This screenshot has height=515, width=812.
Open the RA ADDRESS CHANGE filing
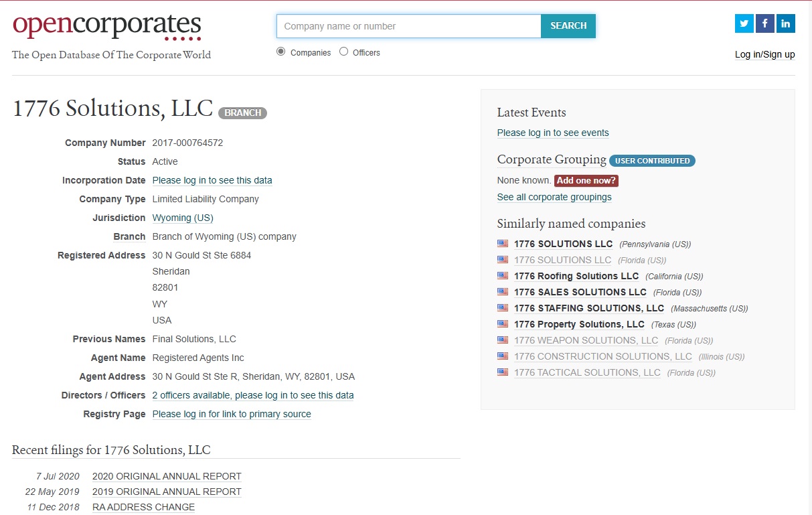click(143, 508)
